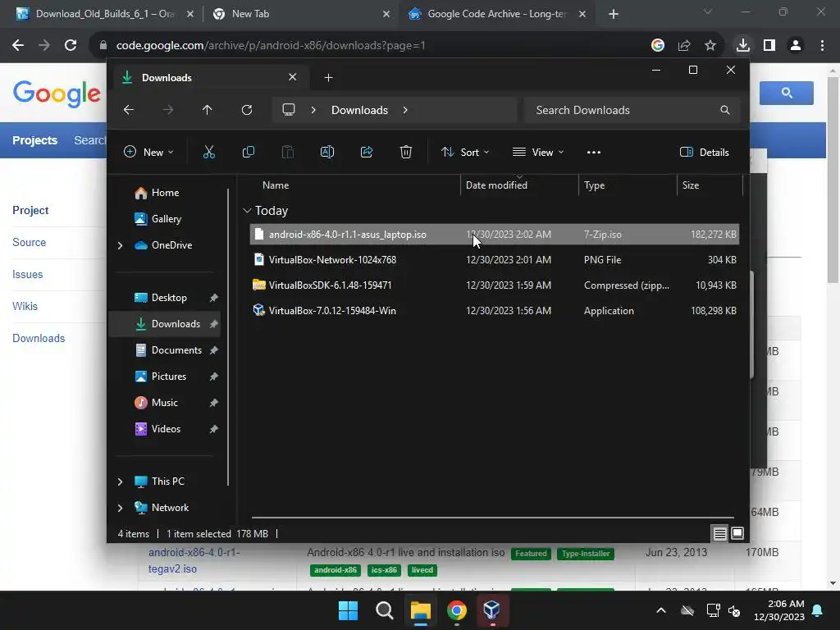840x630 pixels.
Task: Open Chrome three-dot menu
Action: (x=822, y=45)
